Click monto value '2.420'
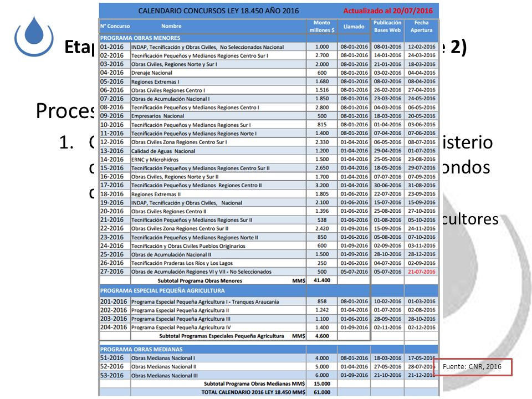Screen dimensions: 532x399 321,229
